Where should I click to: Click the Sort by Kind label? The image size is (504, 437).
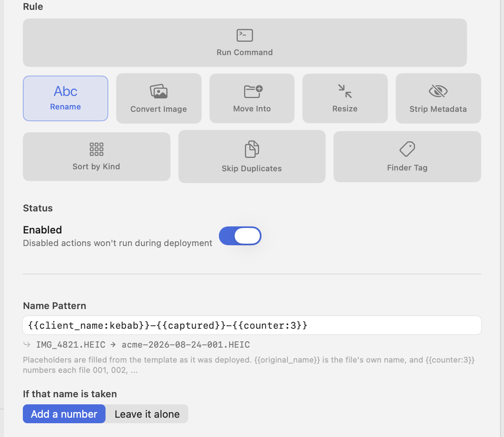(96, 167)
